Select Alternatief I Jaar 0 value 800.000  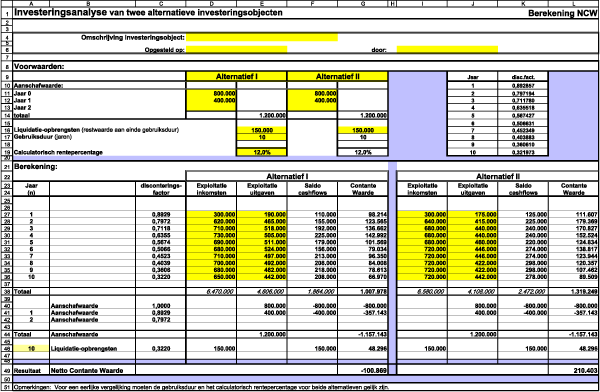211,93
